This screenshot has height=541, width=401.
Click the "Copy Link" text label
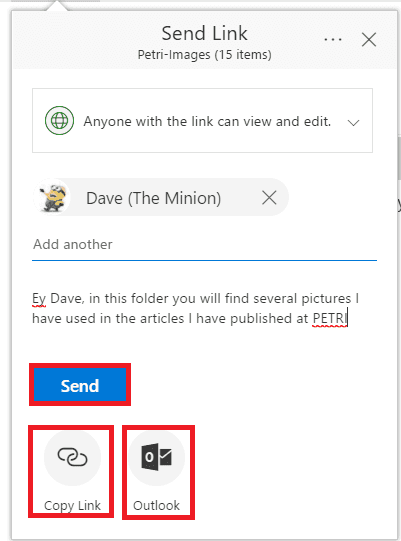click(x=72, y=505)
